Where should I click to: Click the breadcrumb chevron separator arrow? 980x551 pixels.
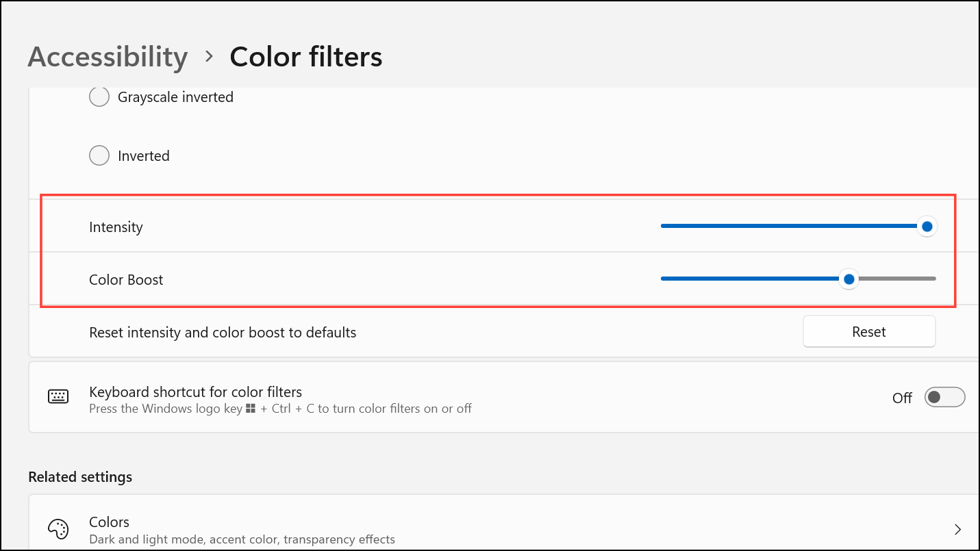point(210,57)
